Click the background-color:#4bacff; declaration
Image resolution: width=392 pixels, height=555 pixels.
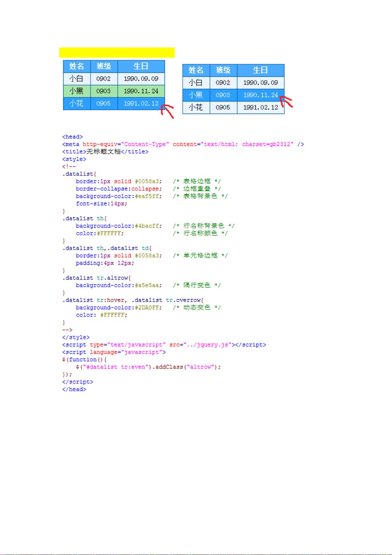[119, 226]
